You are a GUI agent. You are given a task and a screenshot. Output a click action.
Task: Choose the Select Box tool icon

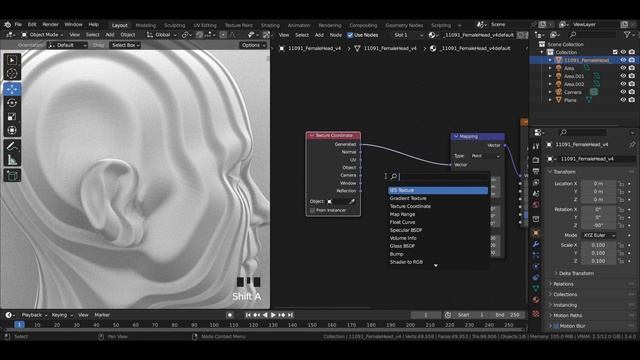point(12,60)
